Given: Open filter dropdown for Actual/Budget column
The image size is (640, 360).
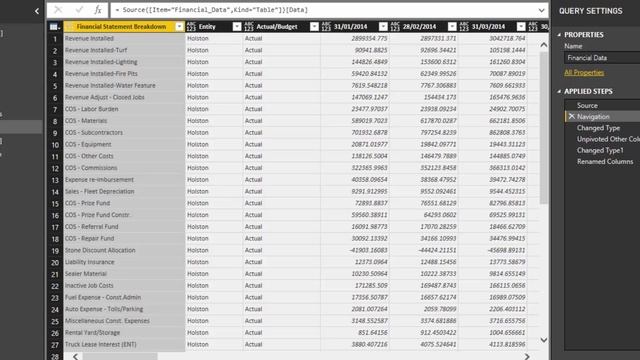Looking at the screenshot, I should tap(314, 27).
